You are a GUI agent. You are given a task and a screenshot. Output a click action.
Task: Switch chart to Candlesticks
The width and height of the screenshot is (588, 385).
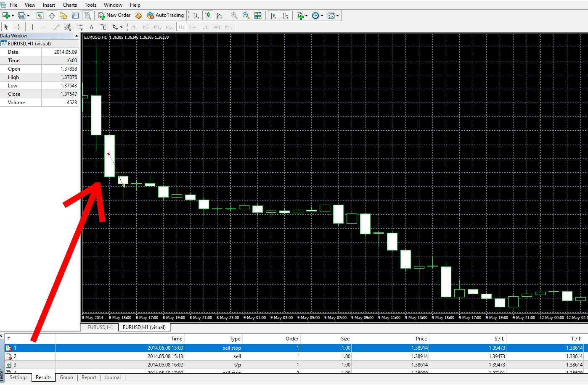tap(208, 16)
